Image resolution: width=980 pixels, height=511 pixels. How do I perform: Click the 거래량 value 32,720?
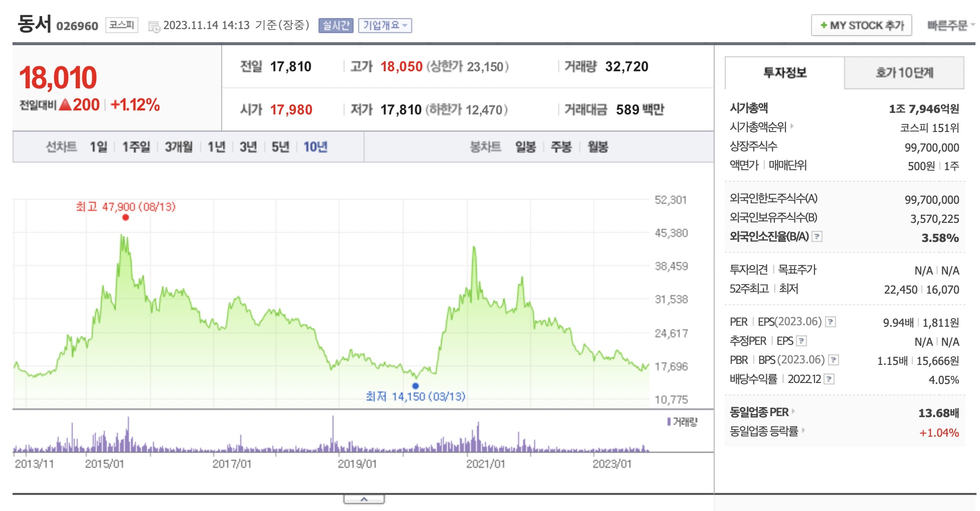pyautogui.click(x=627, y=66)
